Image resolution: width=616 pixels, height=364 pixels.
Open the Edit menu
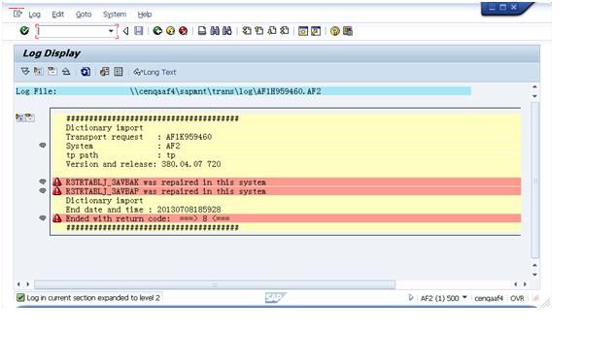click(x=57, y=15)
